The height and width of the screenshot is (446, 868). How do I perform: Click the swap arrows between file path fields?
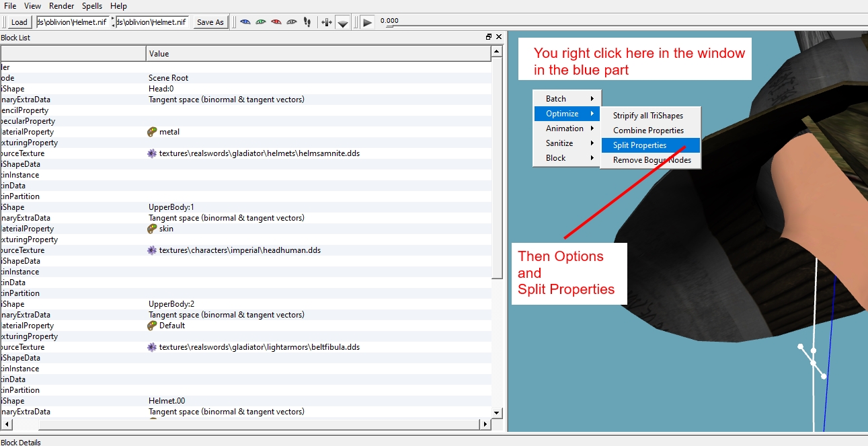[112, 22]
